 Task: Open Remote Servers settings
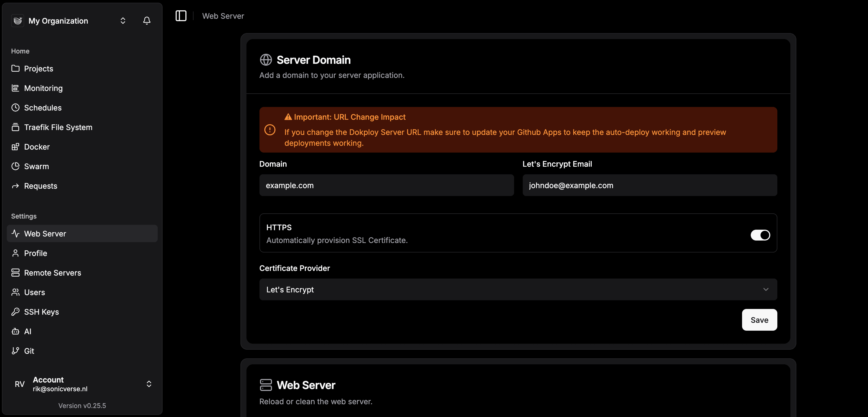click(x=52, y=273)
